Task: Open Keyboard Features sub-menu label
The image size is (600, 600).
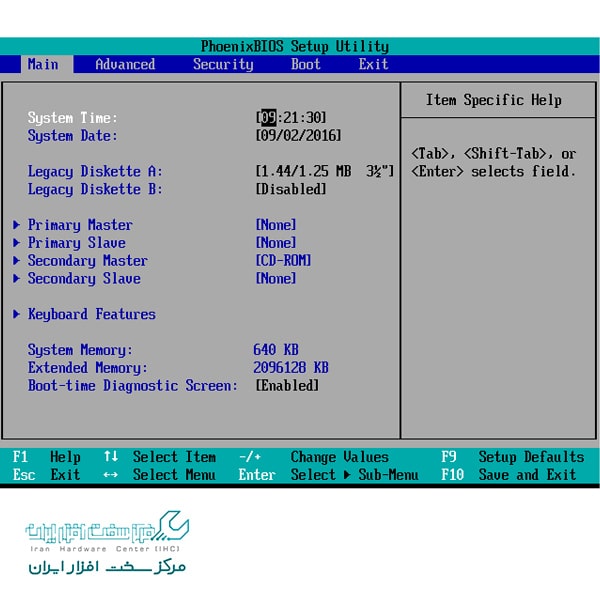Action: pyautogui.click(x=91, y=315)
